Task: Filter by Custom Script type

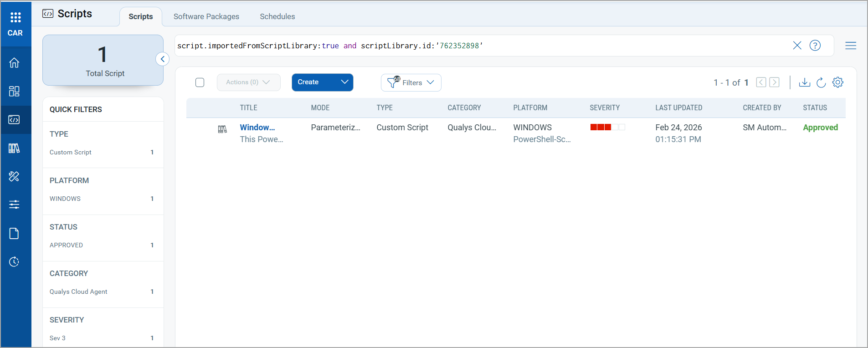Action: pyautogui.click(x=71, y=152)
